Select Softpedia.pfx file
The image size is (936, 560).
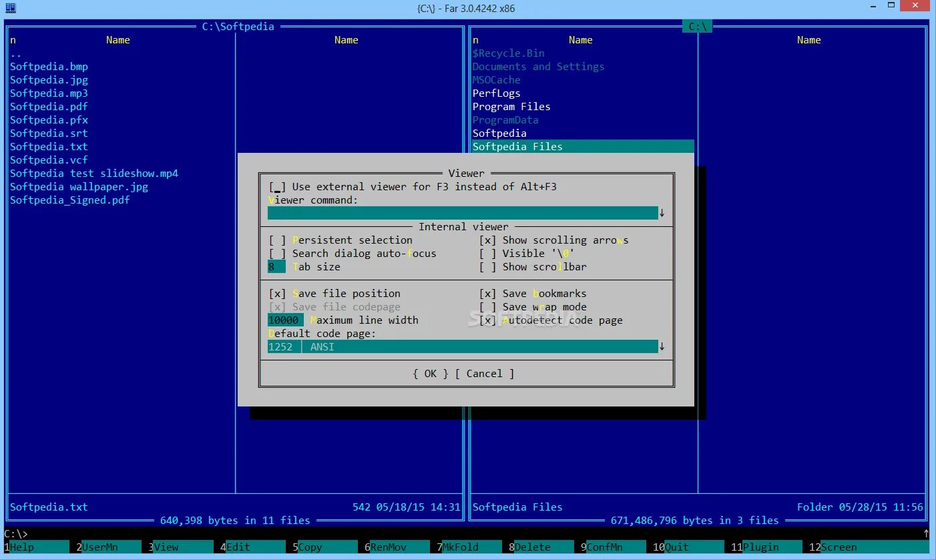(x=49, y=120)
